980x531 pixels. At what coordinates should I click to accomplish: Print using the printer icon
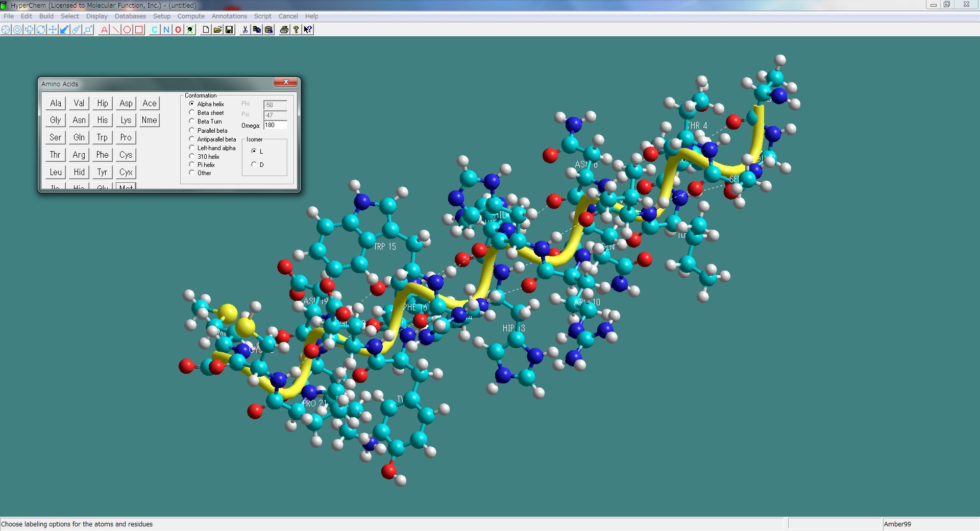[284, 30]
